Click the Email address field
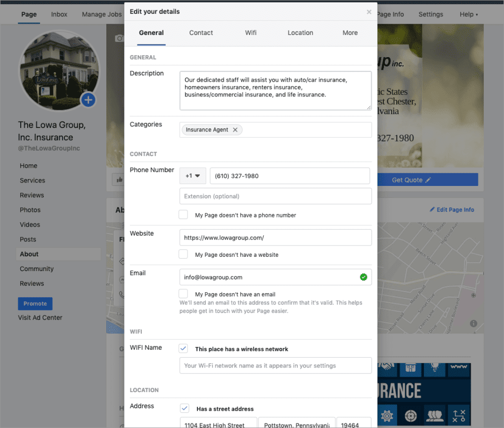Viewport: 504px width, 428px height. [276, 277]
